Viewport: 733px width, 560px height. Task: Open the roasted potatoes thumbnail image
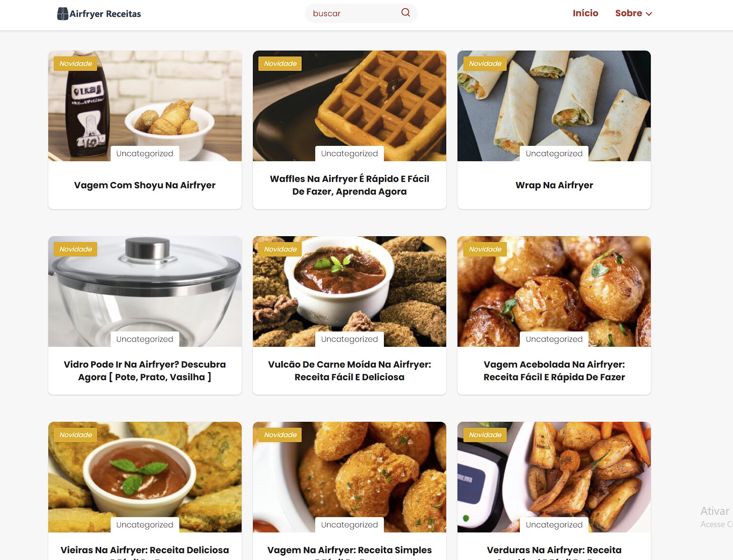554,291
